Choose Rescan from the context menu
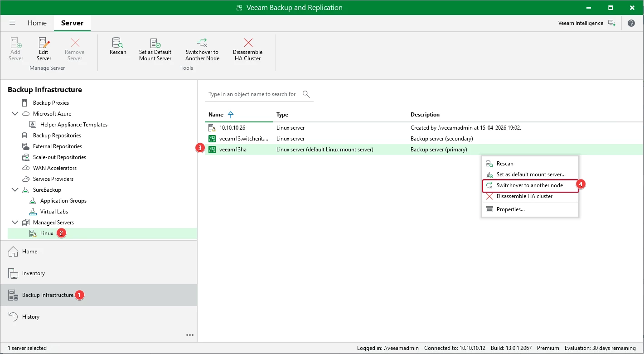 tap(530, 164)
